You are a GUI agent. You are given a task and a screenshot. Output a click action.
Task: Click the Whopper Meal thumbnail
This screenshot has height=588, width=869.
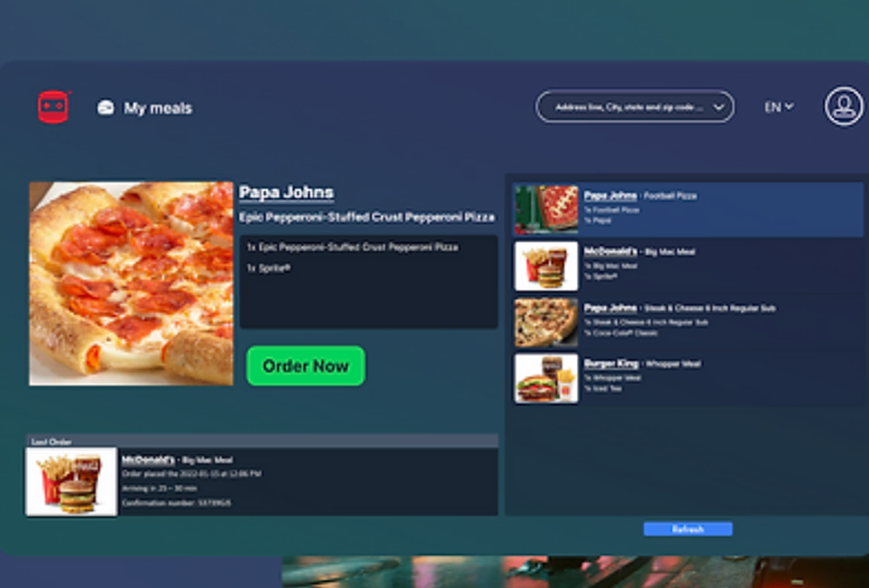545,378
